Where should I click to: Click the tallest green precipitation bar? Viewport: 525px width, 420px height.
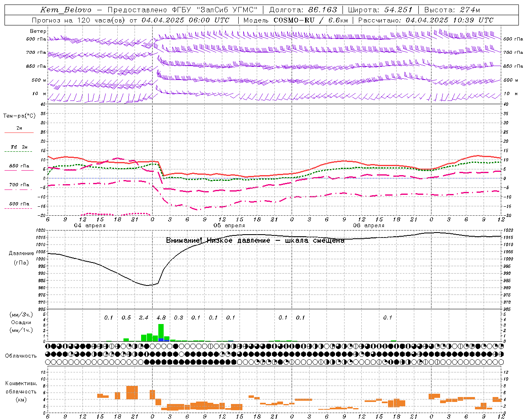[x=161, y=331]
